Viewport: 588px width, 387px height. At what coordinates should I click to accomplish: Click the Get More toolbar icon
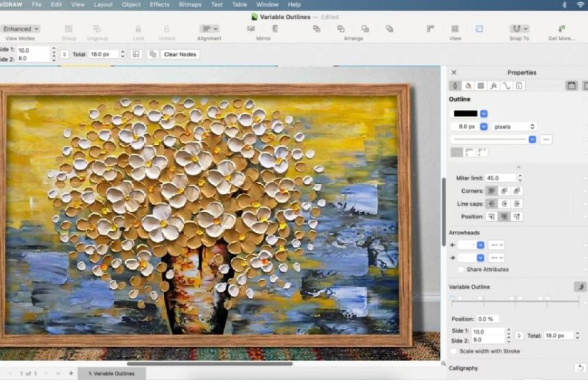click(x=562, y=29)
